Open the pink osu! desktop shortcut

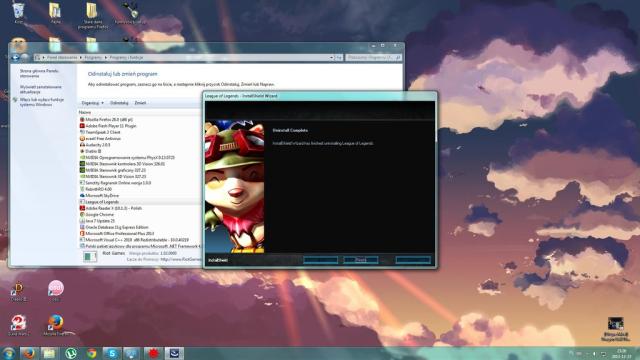click(x=56, y=291)
